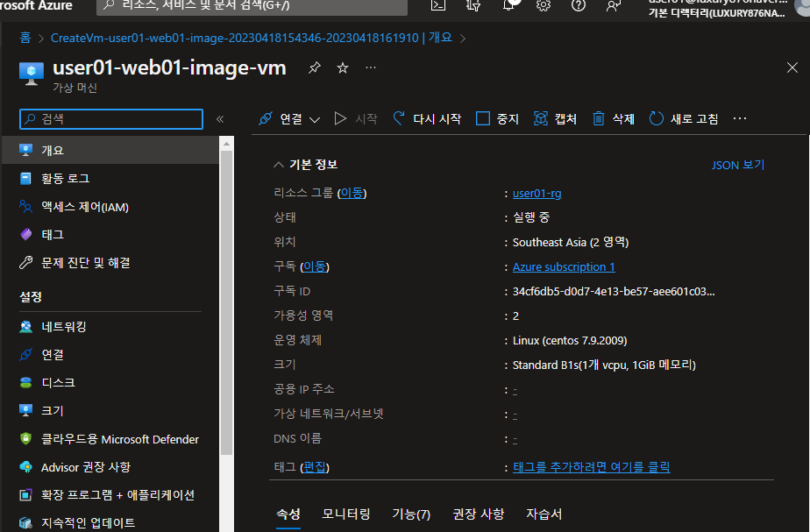Screen dimensions: 810x532
Task: Click 이동 link beside 리소스 그룹
Action: 352,193
